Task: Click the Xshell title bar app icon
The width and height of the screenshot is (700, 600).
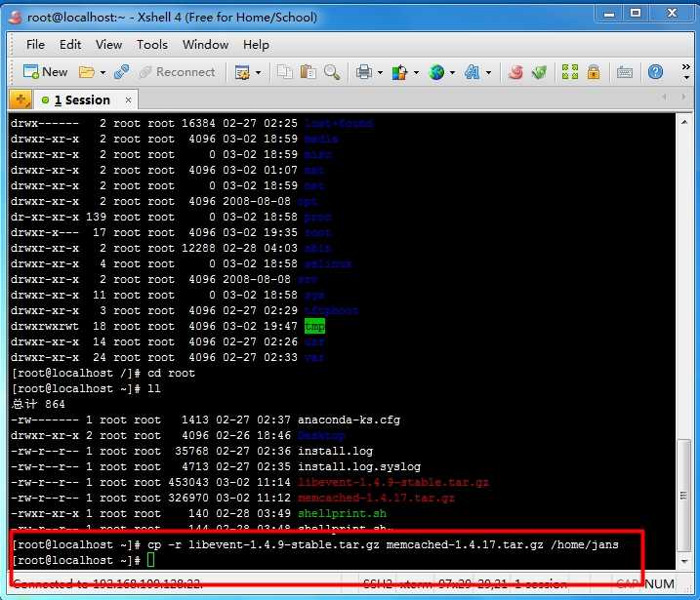Action: tap(16, 17)
